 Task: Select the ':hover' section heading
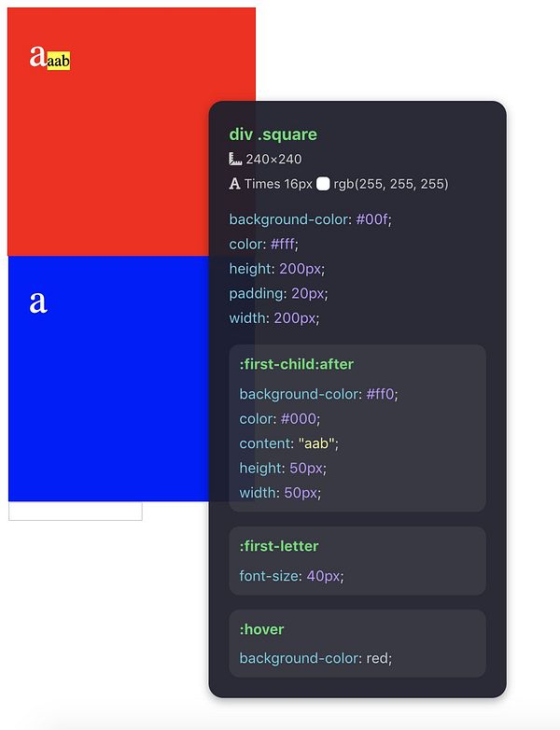coord(261,629)
